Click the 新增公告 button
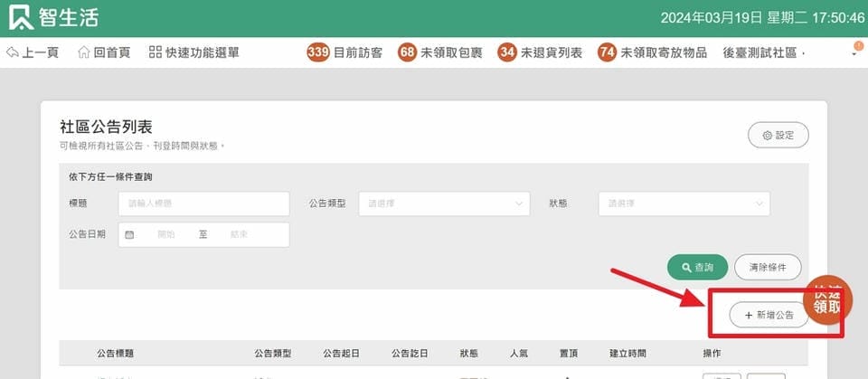 point(769,315)
